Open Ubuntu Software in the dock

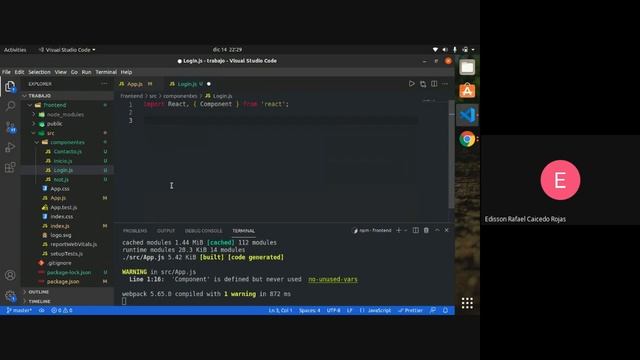click(467, 91)
